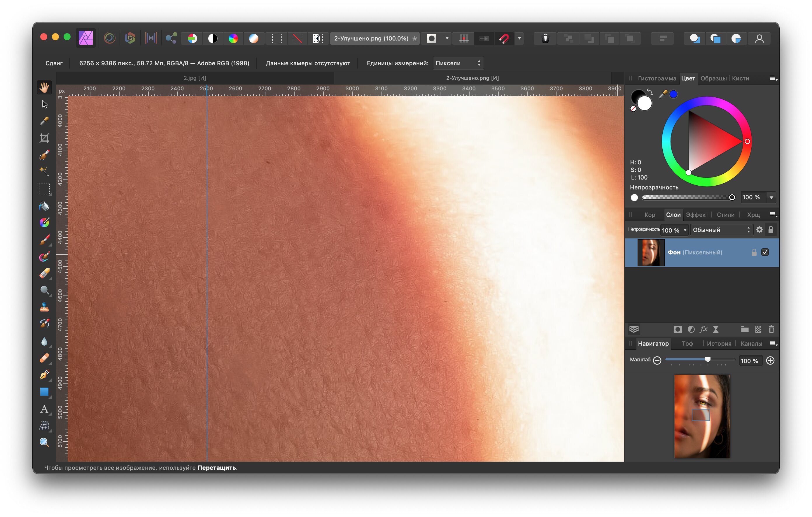Apply Auto White Balance from the toolbar
812x517 pixels.
click(x=254, y=38)
